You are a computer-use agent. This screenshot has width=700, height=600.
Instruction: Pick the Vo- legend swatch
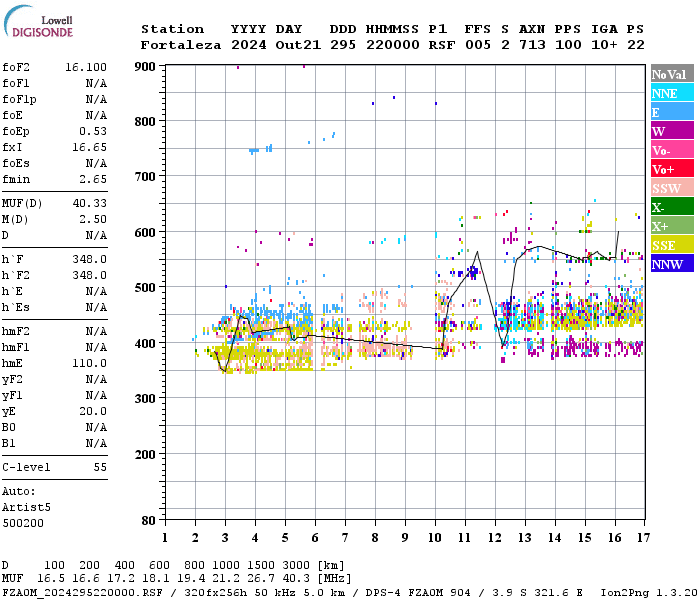[672, 150]
